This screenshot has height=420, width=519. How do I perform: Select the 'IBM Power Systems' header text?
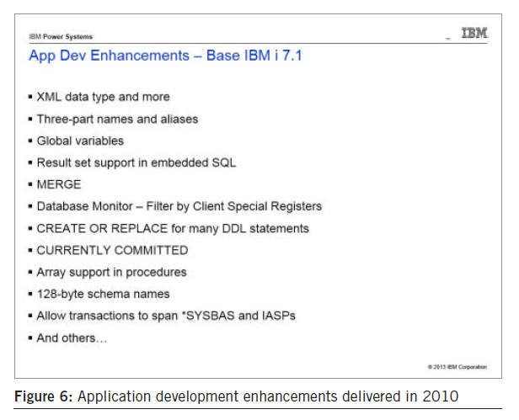click(61, 37)
